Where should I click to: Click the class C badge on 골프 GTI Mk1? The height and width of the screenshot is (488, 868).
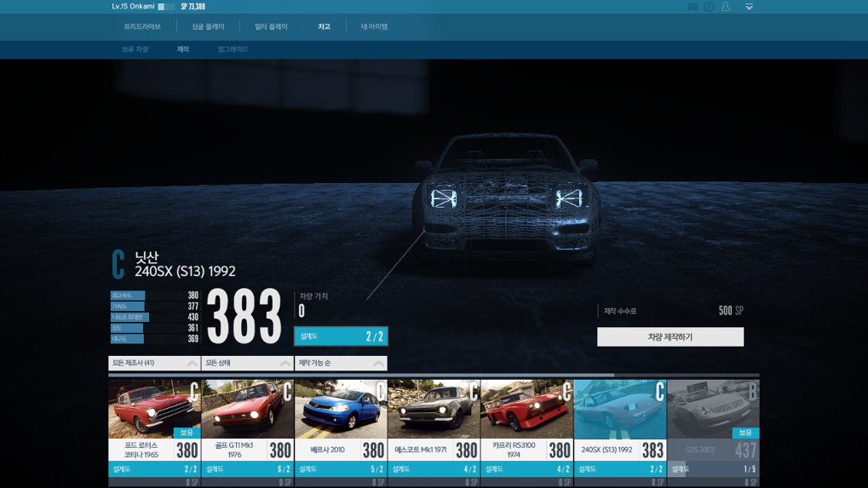(286, 392)
